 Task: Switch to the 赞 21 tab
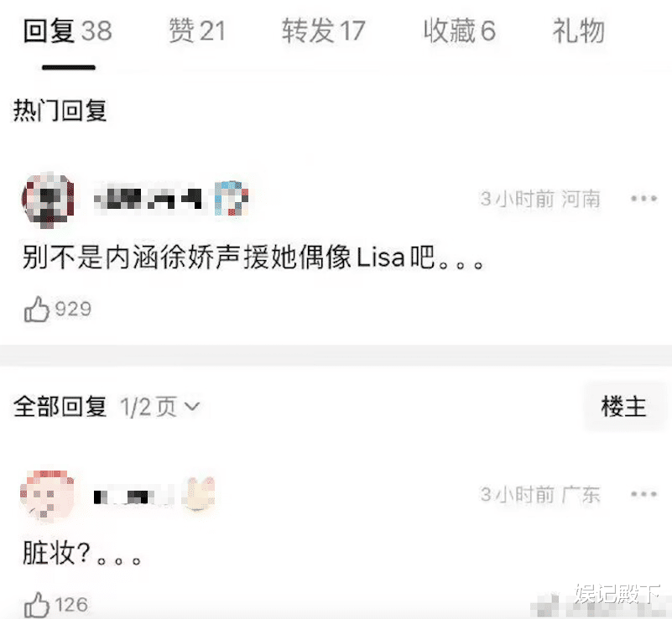[196, 31]
